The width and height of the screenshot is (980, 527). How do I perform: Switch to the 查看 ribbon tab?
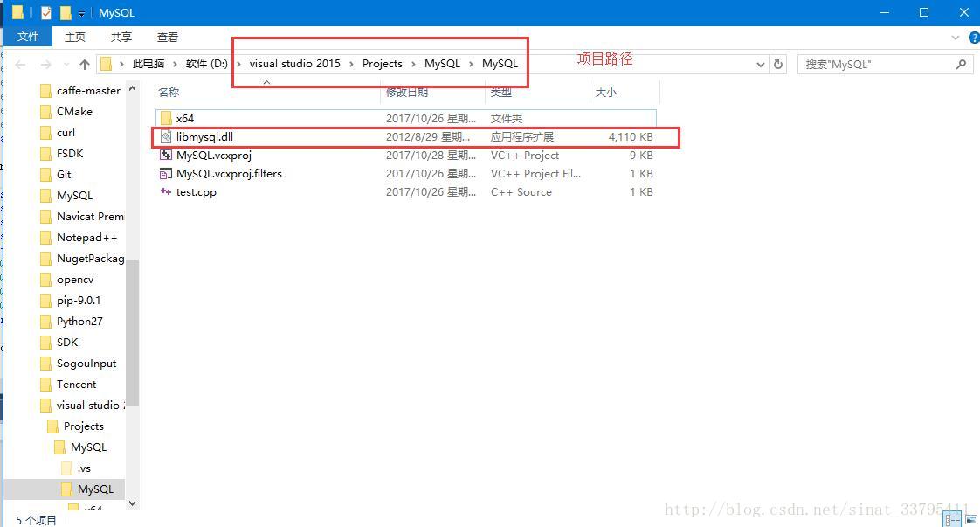point(168,38)
